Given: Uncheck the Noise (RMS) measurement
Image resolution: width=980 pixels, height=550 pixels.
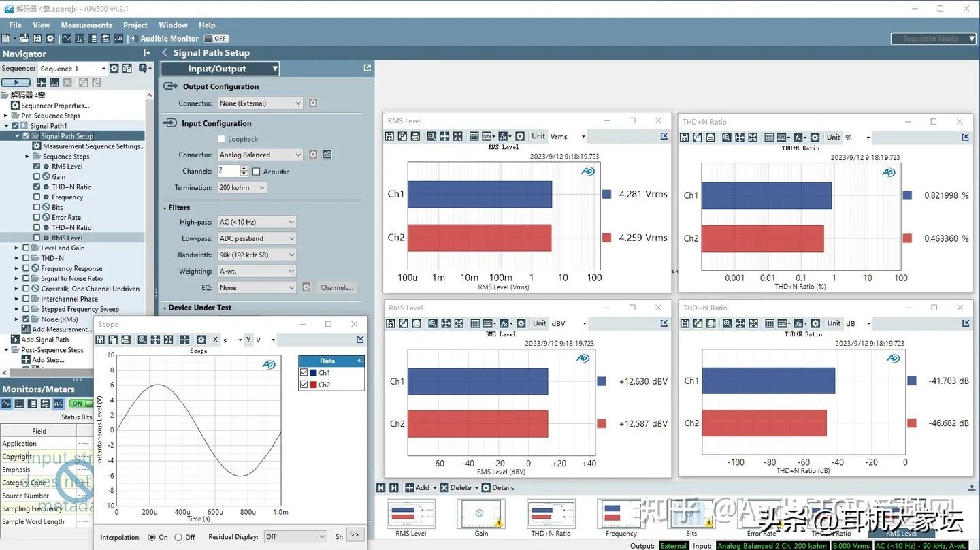Looking at the screenshot, I should pyautogui.click(x=26, y=319).
